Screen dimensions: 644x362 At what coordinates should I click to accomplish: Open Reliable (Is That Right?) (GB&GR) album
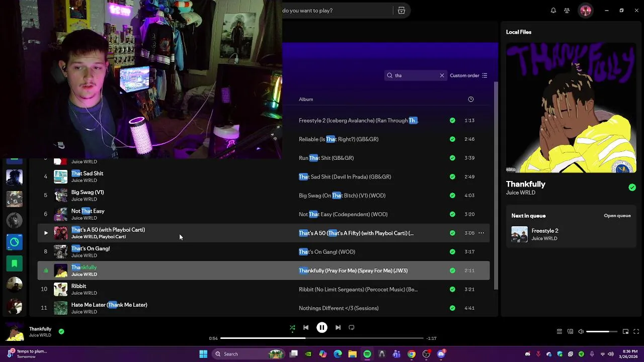click(x=339, y=139)
